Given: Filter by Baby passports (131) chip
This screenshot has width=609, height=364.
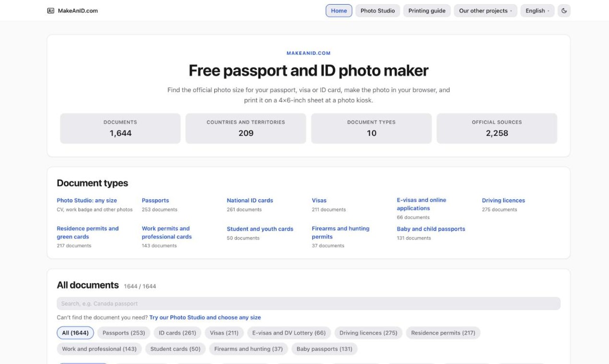Looking at the screenshot, I should coord(324,349).
